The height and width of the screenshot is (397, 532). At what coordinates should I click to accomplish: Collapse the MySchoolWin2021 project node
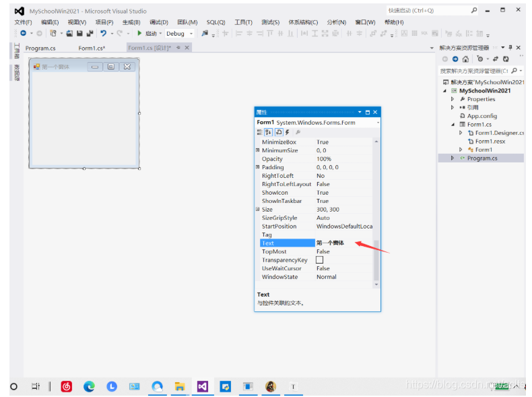pos(444,91)
